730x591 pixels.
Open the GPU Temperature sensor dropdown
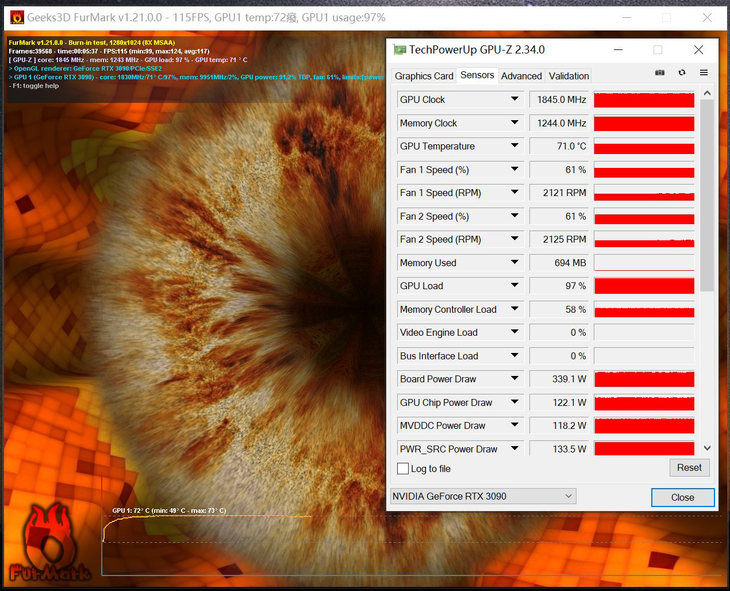515,146
